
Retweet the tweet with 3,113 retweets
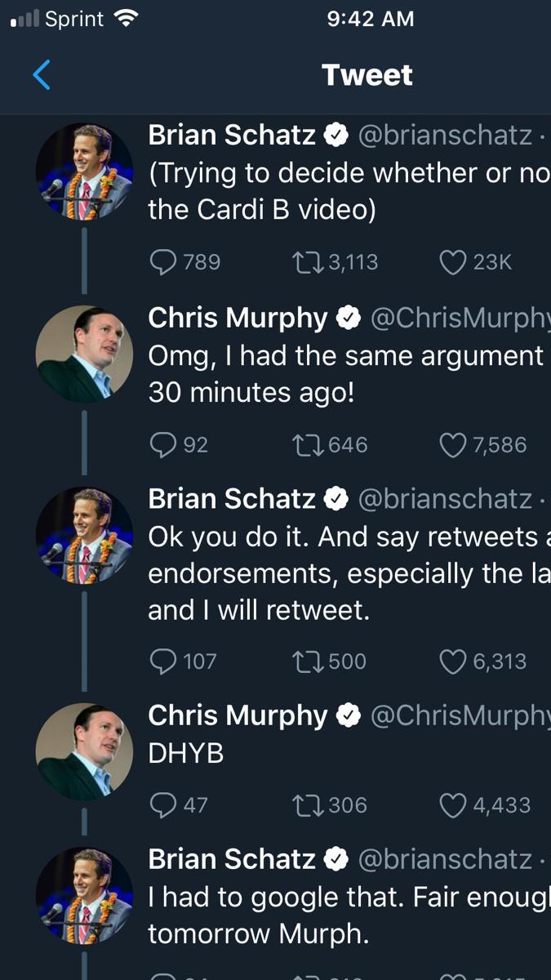pos(307,261)
